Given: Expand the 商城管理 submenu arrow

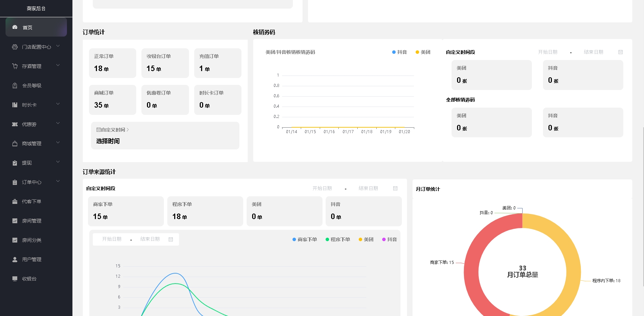Looking at the screenshot, I should click(58, 142).
